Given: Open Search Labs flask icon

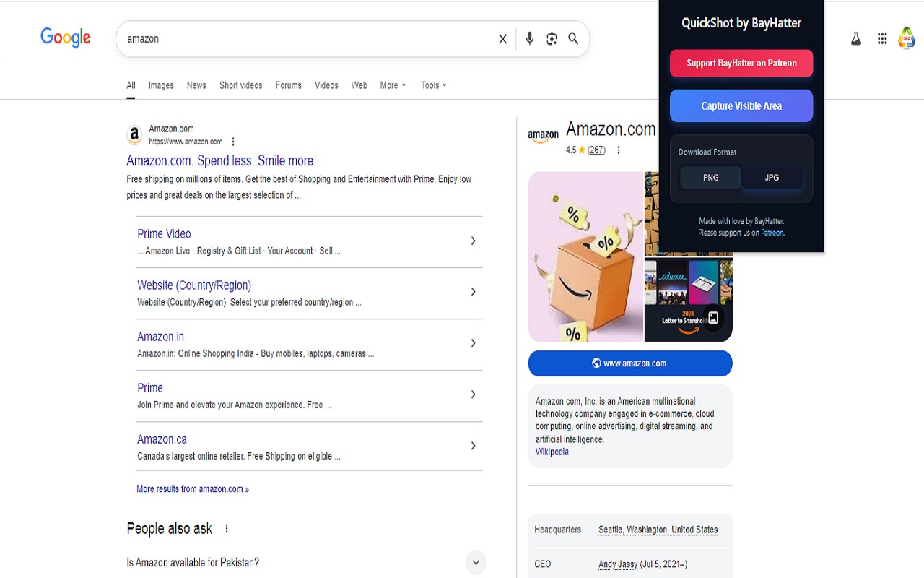Looking at the screenshot, I should (856, 39).
